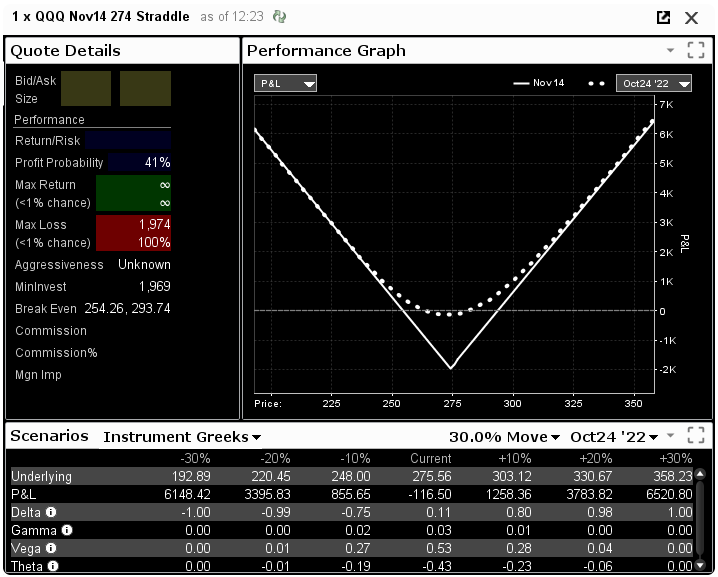Click the Mgn Imp label

click(x=38, y=375)
